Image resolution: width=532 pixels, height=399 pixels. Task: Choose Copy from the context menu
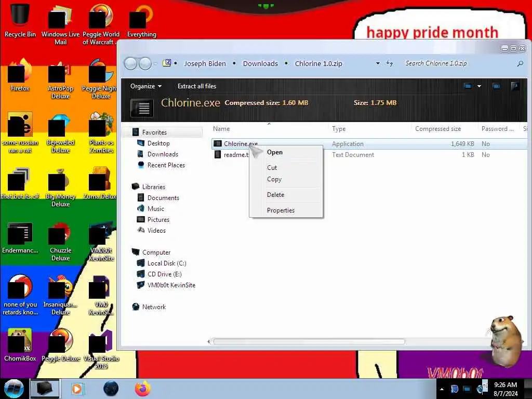click(274, 179)
